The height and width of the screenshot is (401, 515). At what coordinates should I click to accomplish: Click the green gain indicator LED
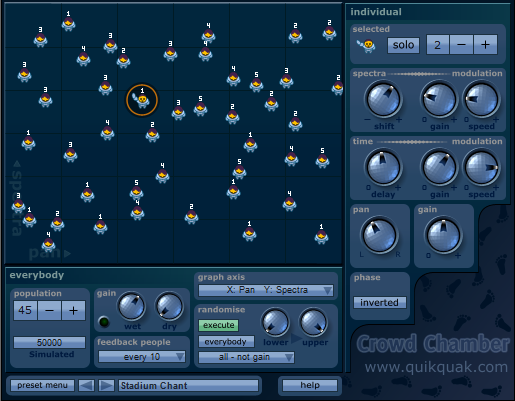point(104,322)
